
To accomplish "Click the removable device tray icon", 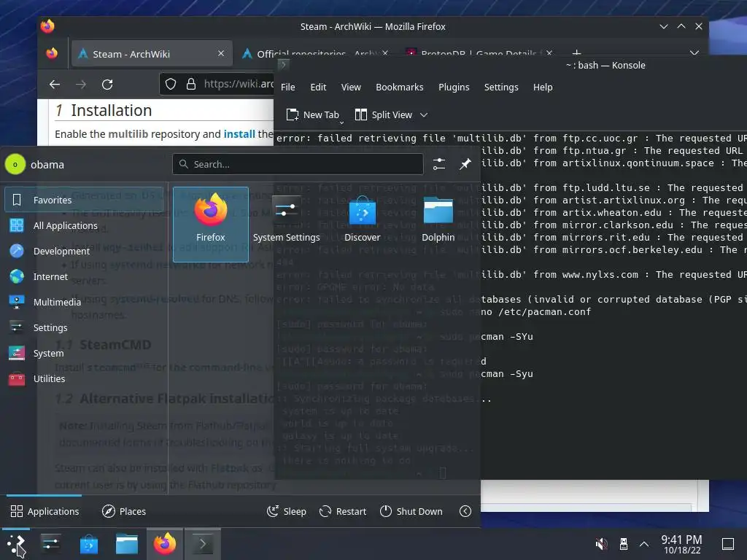I will [623, 544].
